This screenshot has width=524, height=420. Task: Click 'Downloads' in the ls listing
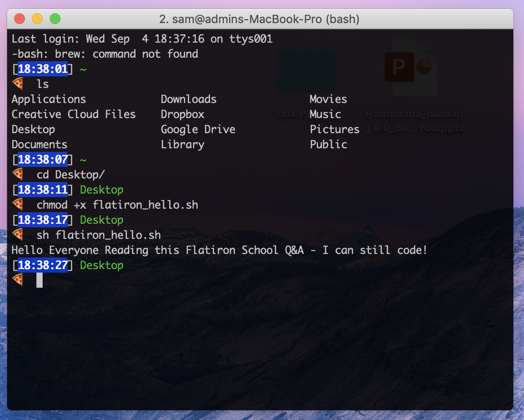coord(188,99)
